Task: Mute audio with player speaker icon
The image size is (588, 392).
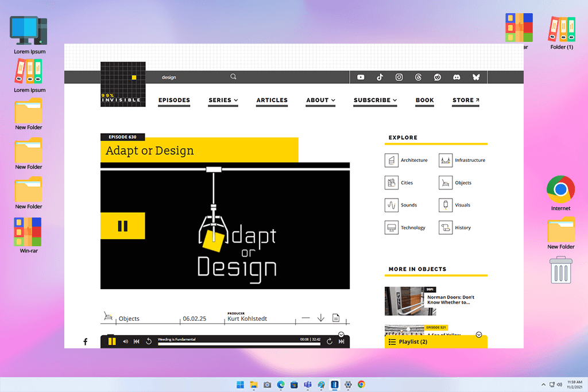Action: (125, 341)
